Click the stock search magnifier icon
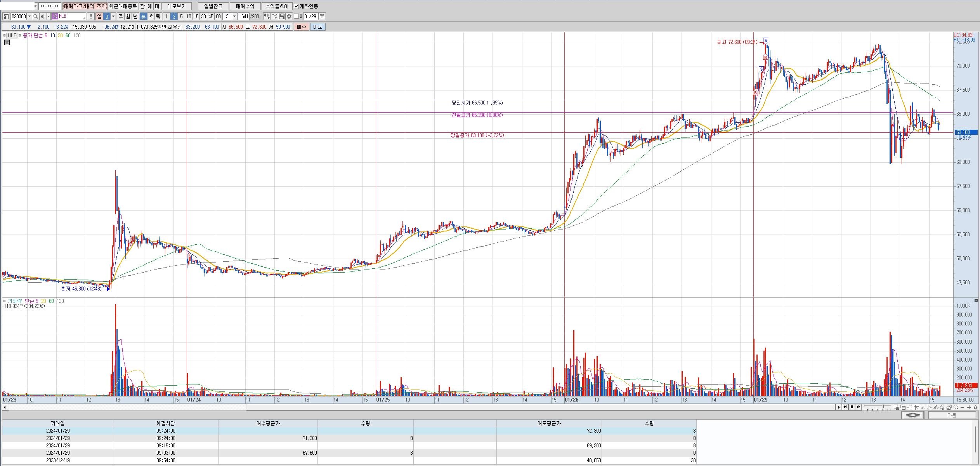The width and height of the screenshot is (980, 466). [x=35, y=16]
